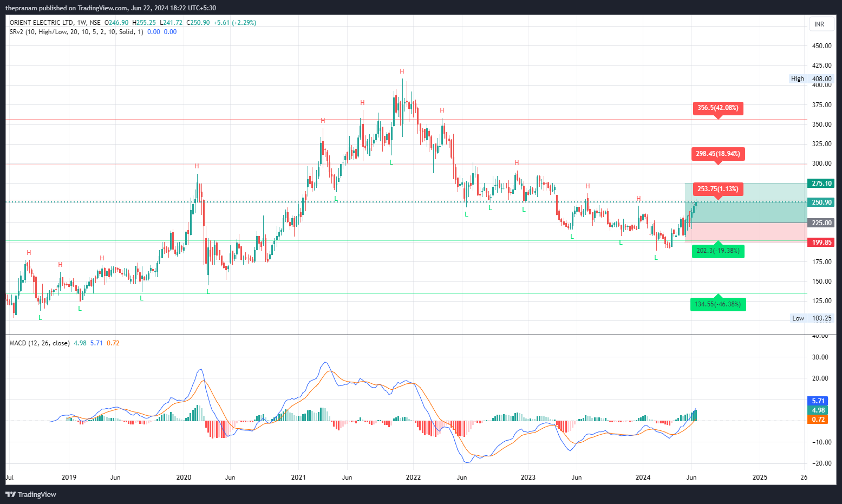Click the 134.55(-46.38%) support label
This screenshot has height=504, width=842.
(718, 304)
